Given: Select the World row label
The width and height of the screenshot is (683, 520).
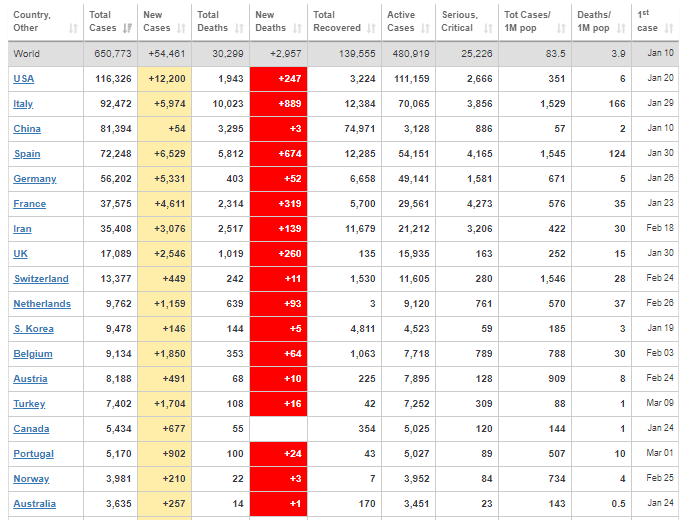Looking at the screenshot, I should [27, 54].
